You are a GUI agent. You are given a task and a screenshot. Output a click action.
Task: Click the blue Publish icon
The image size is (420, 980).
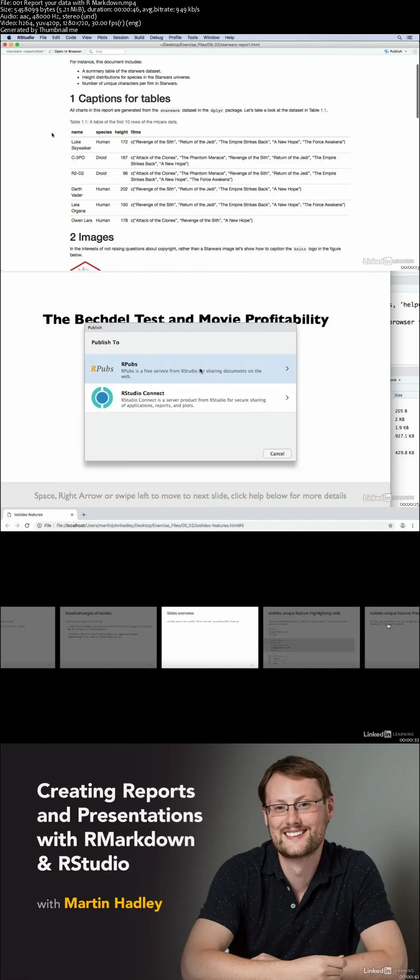pyautogui.click(x=386, y=52)
